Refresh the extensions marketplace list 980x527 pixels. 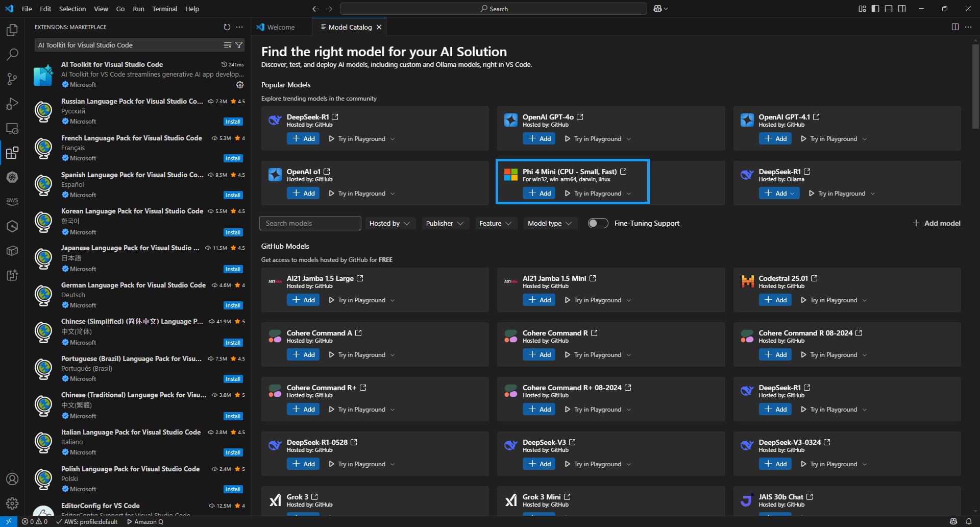click(227, 27)
